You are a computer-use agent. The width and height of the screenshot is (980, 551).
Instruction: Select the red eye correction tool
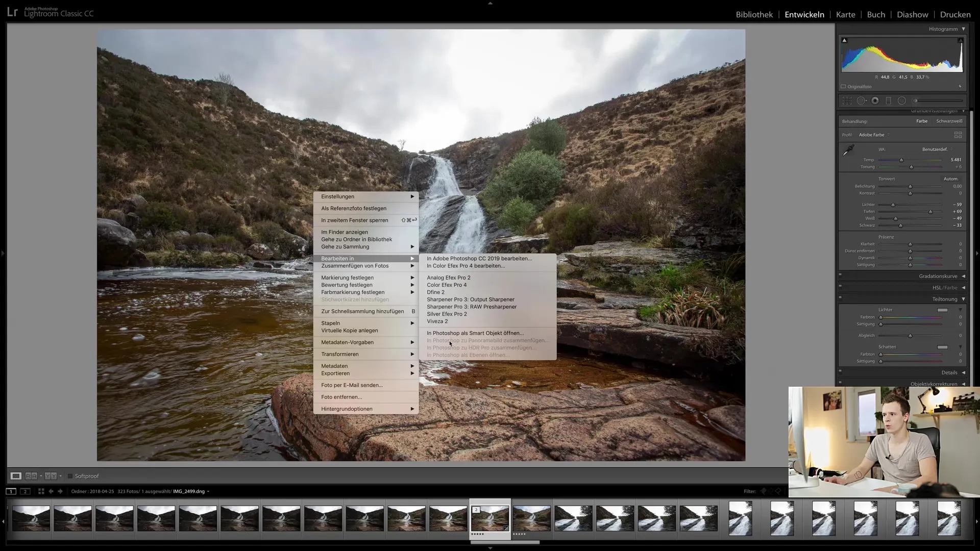click(875, 101)
